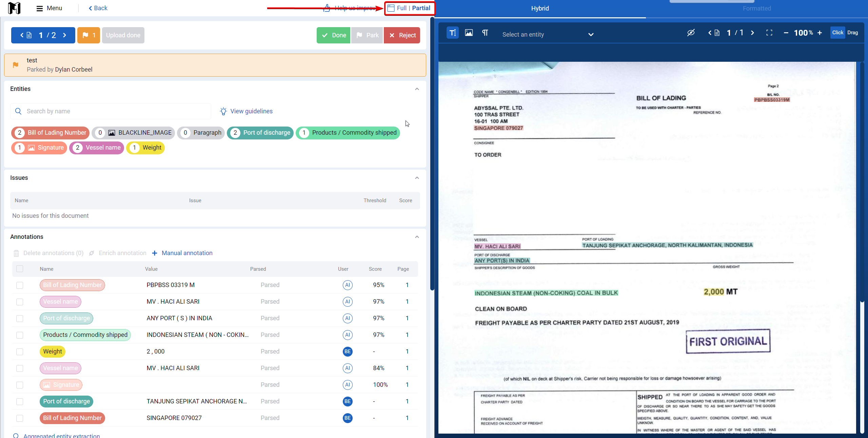The image size is (868, 438).
Task: Click the Search by name field
Action: (x=111, y=111)
